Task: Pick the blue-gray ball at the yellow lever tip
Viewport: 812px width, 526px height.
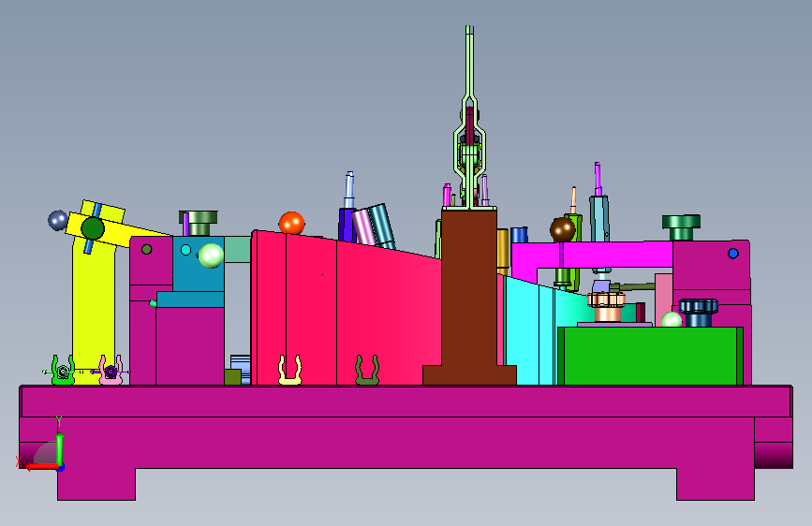Action: click(x=57, y=221)
